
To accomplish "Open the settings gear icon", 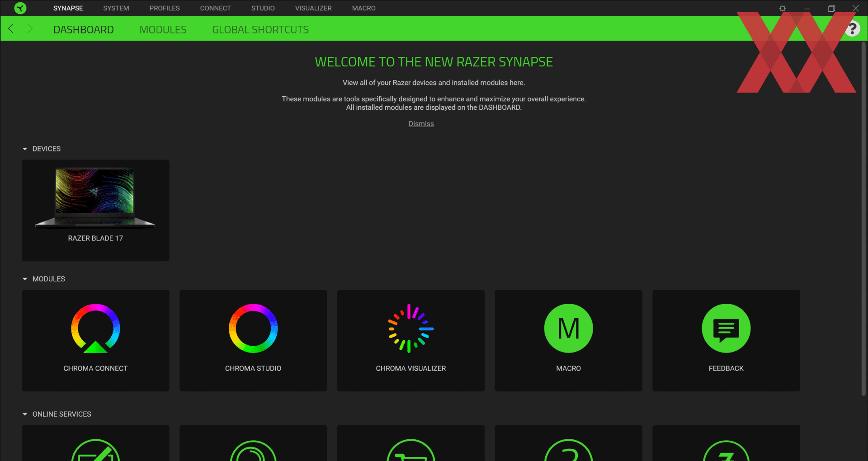I will 783,8.
